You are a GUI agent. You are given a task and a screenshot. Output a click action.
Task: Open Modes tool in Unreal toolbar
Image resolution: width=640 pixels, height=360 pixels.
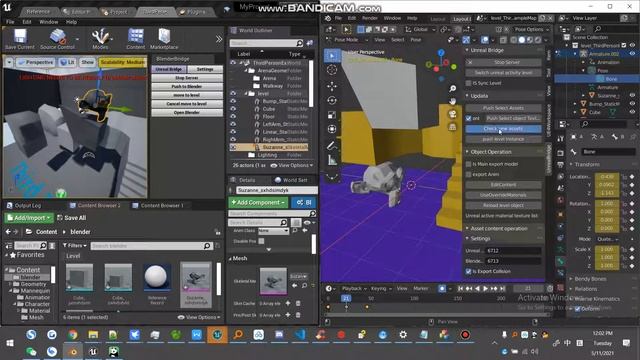coord(100,39)
